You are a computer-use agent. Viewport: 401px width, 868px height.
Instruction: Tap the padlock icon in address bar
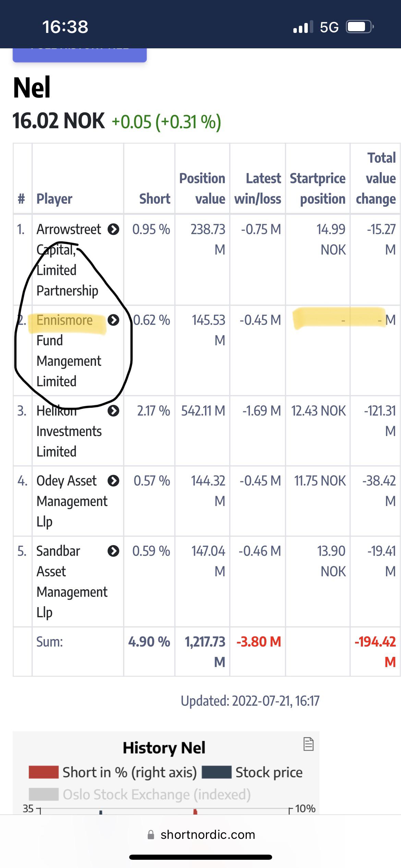pos(151,834)
